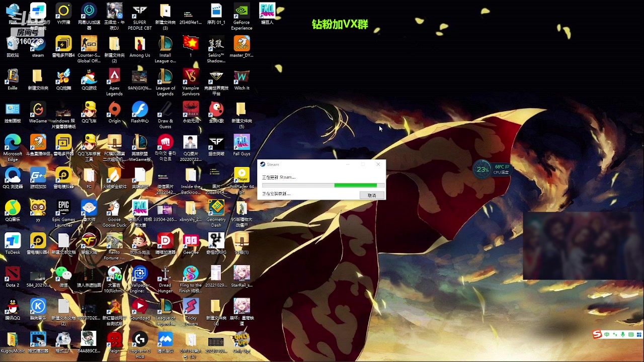
Task: Open the Tricky Towers icon
Action: tap(191, 312)
